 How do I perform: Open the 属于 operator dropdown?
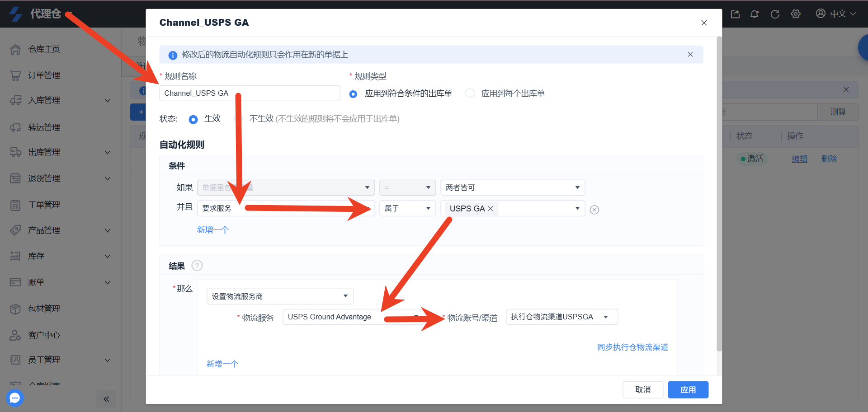click(x=407, y=208)
